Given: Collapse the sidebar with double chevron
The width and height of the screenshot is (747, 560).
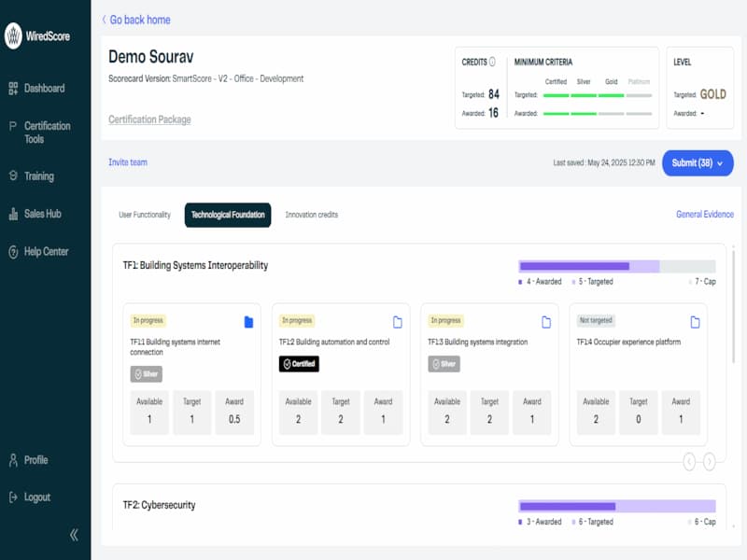Looking at the screenshot, I should point(74,535).
